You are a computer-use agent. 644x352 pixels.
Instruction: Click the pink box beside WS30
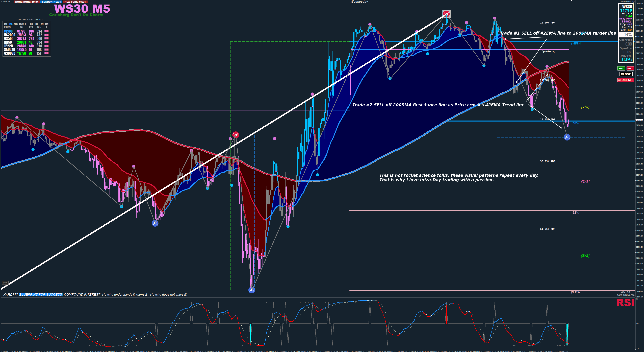pyautogui.click(x=46, y=31)
